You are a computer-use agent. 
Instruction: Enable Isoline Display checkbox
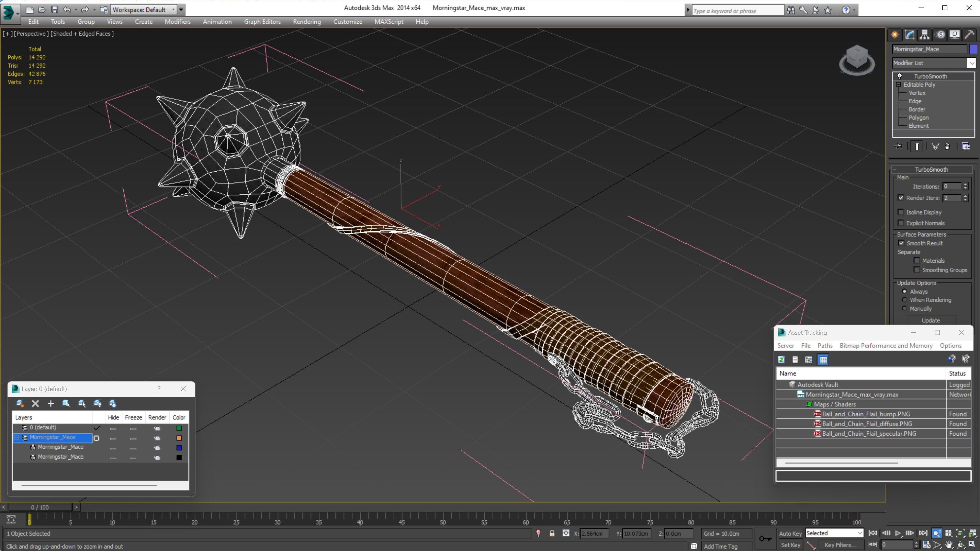click(x=901, y=212)
